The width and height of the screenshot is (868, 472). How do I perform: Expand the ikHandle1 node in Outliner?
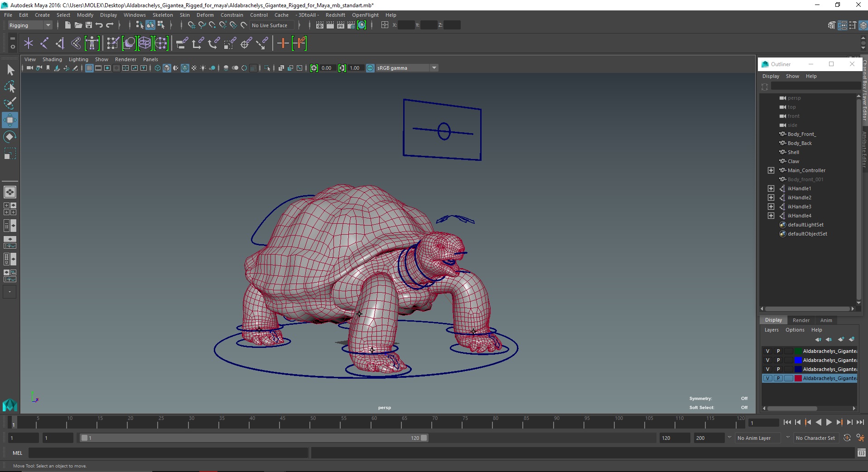pos(771,188)
